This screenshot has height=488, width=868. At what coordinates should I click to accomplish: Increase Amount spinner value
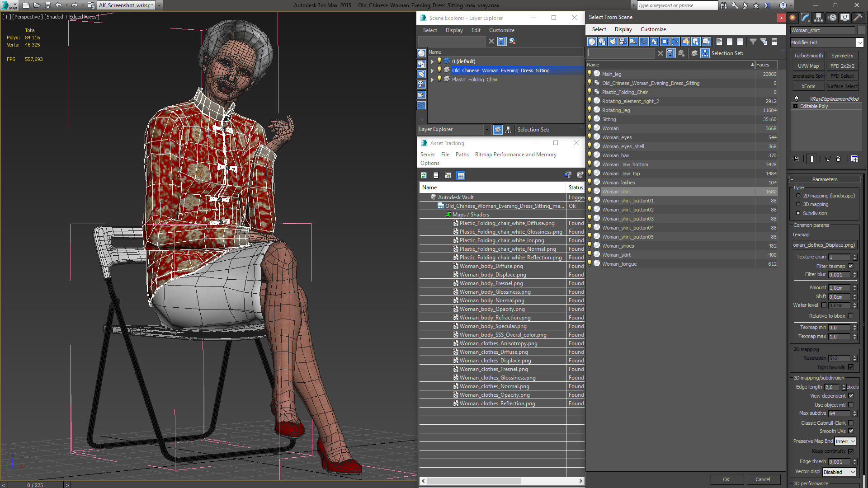point(854,286)
